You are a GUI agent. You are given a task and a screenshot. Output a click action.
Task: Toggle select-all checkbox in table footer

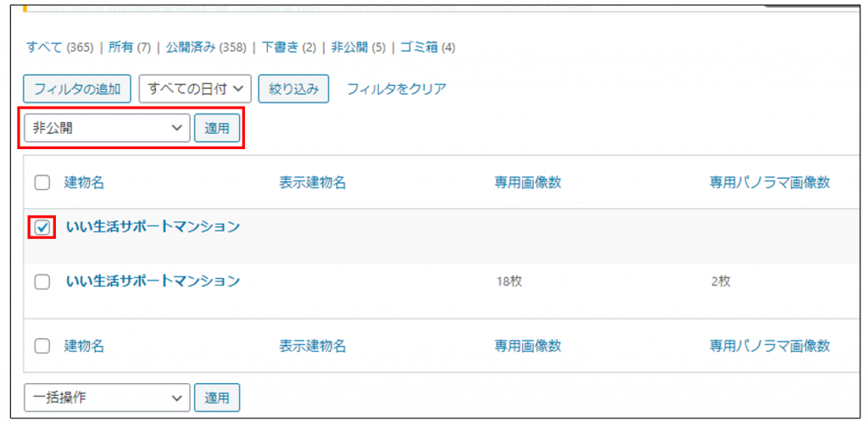[x=42, y=346]
